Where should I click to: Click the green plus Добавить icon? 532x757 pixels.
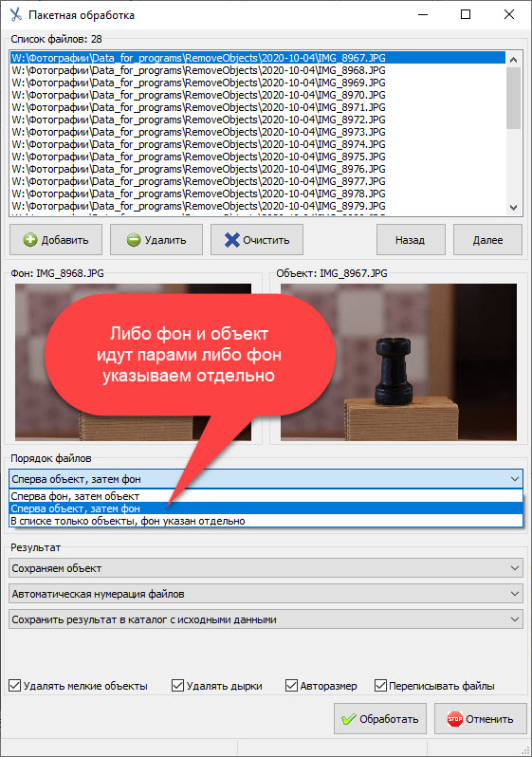coord(30,240)
